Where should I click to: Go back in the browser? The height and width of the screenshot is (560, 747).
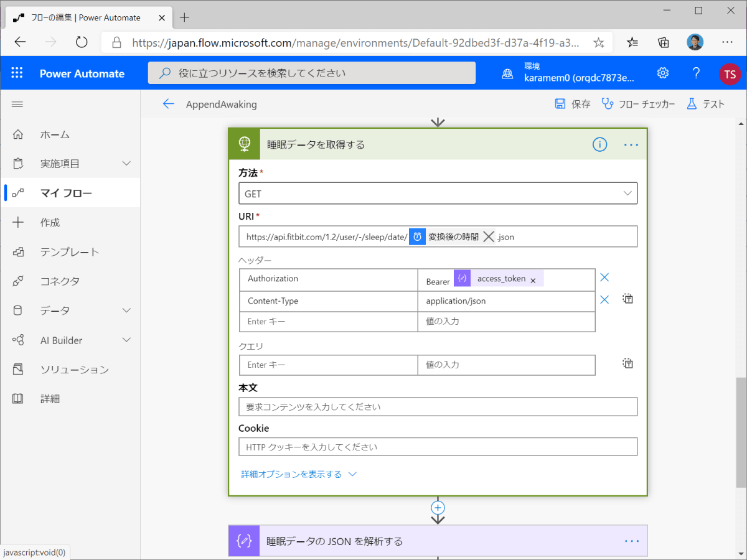click(21, 42)
